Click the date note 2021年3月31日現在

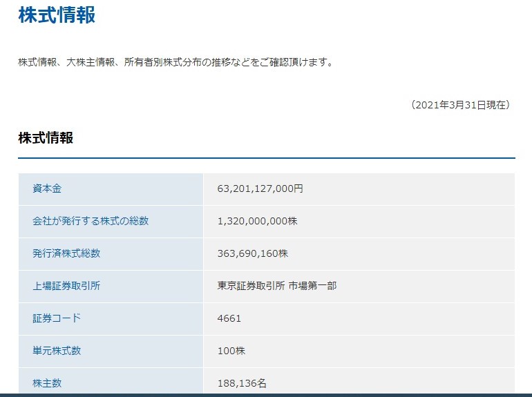coord(460,105)
